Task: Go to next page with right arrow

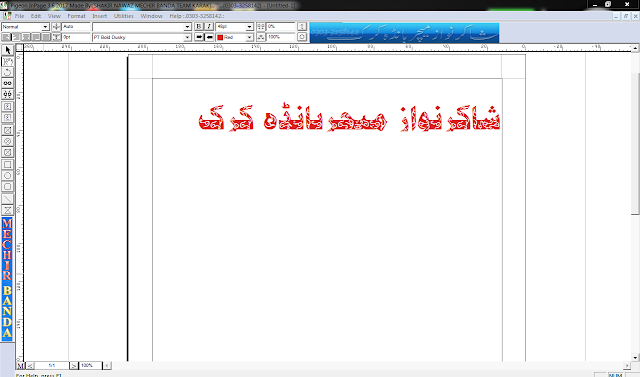Action: point(73,366)
